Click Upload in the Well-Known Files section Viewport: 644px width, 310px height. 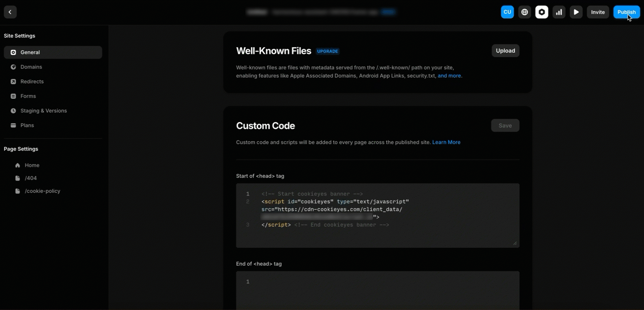pos(505,50)
